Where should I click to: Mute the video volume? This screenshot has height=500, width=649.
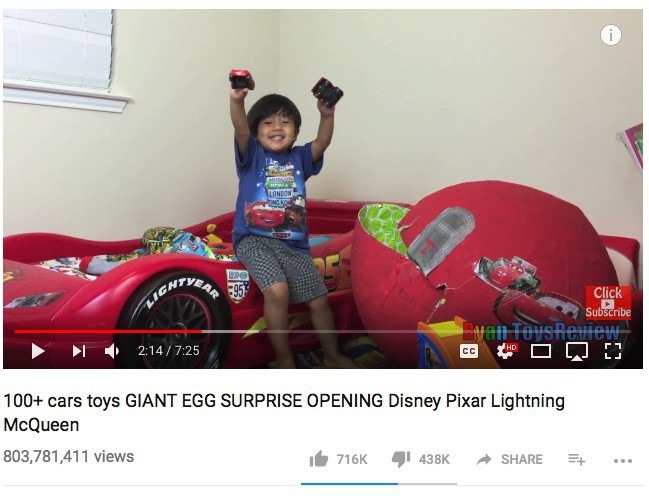tap(112, 351)
